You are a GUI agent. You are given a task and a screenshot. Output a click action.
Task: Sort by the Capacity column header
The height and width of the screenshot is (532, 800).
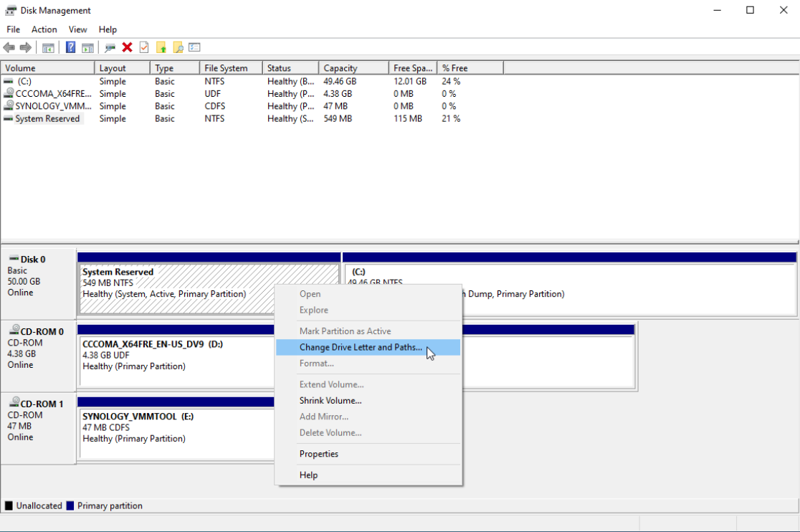coord(341,68)
